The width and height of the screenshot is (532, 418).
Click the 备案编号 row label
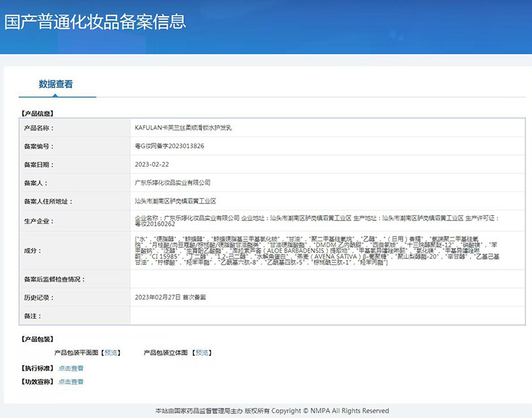click(38, 146)
